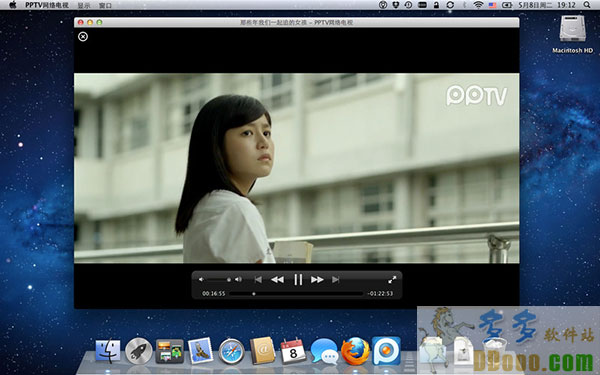Open Spotlight search magnifier
The width and height of the screenshot is (600, 375).
click(587, 5)
